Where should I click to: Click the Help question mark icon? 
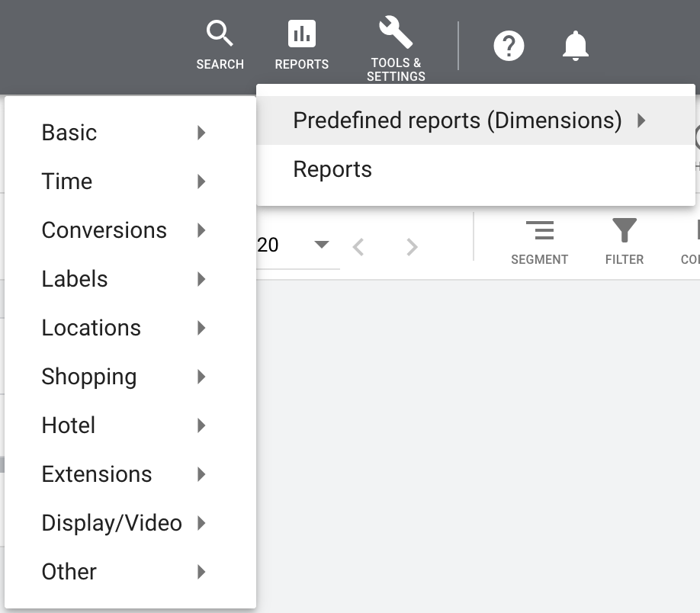click(x=509, y=47)
